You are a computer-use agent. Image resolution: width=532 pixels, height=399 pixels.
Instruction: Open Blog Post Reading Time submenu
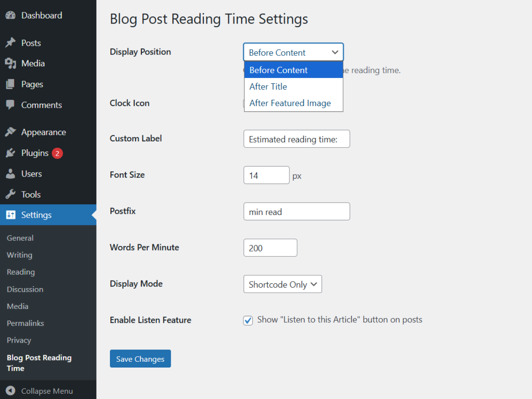coord(39,363)
